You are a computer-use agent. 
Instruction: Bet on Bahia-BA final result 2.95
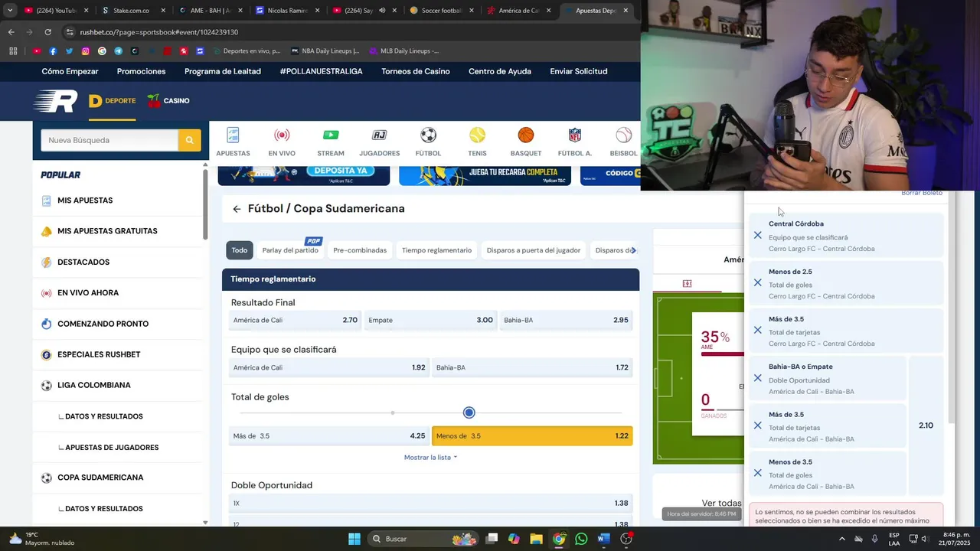click(x=566, y=320)
